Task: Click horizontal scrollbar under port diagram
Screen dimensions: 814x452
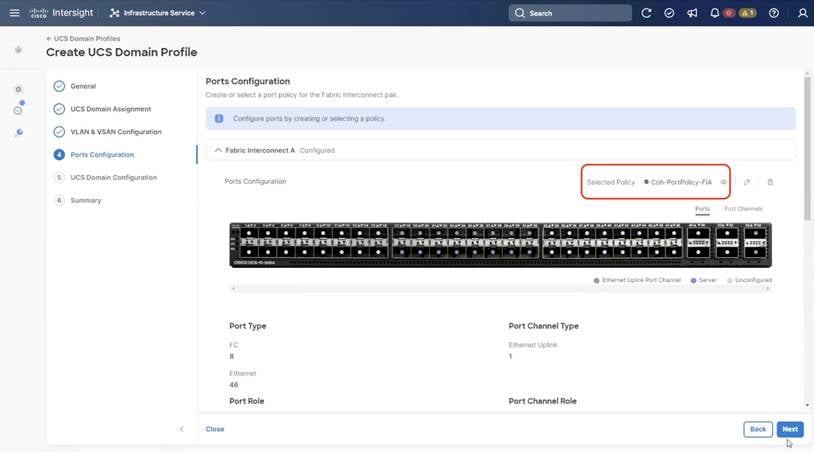Action: pos(500,288)
